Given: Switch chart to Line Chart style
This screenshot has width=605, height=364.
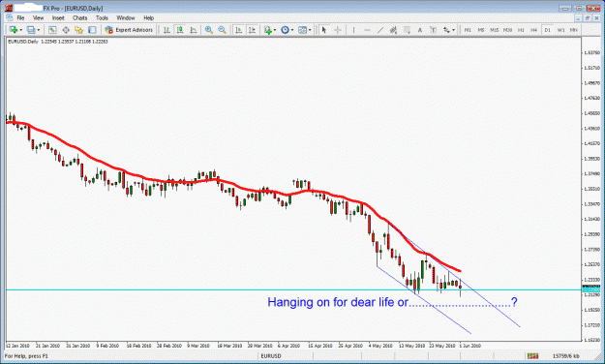Looking at the screenshot, I should coord(193,30).
